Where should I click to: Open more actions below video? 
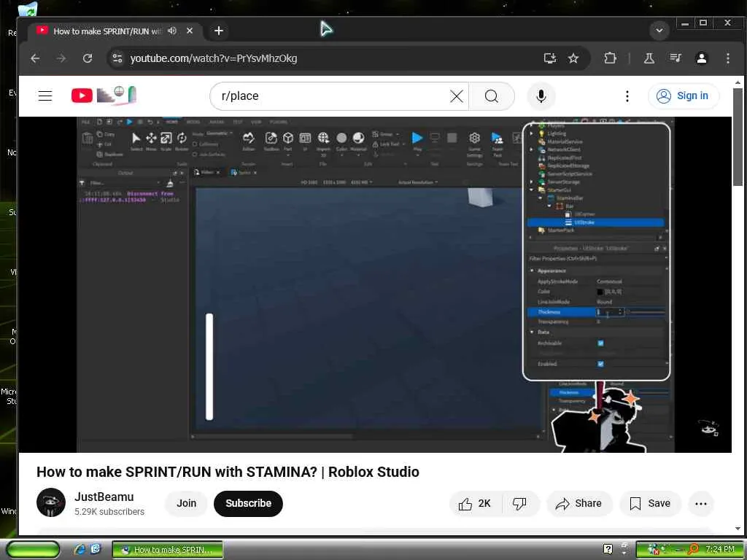pyautogui.click(x=701, y=503)
